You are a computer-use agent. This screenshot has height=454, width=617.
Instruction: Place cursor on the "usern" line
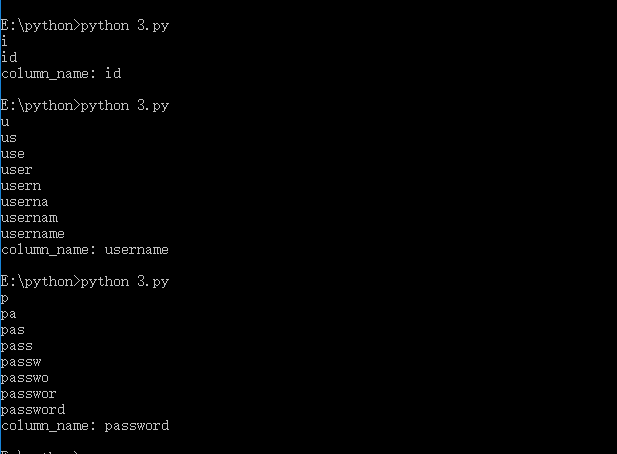[x=21, y=185]
